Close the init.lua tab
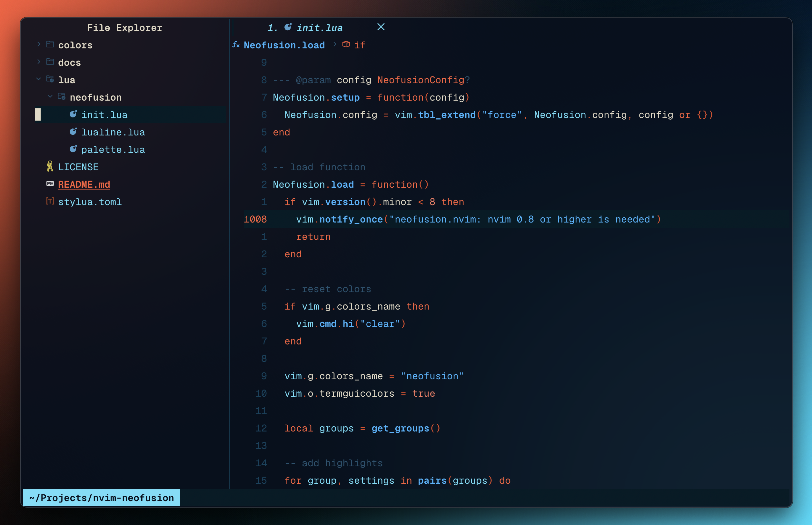The height and width of the screenshot is (525, 812). pyautogui.click(x=381, y=27)
